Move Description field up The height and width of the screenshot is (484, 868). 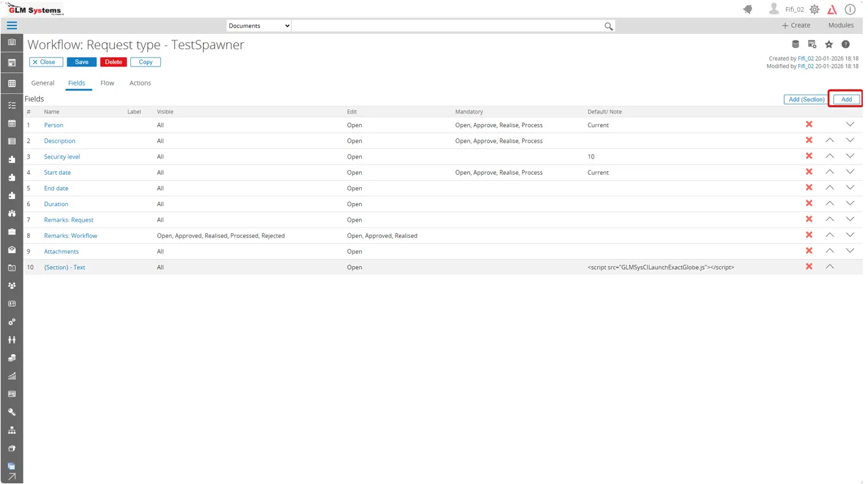coord(830,141)
